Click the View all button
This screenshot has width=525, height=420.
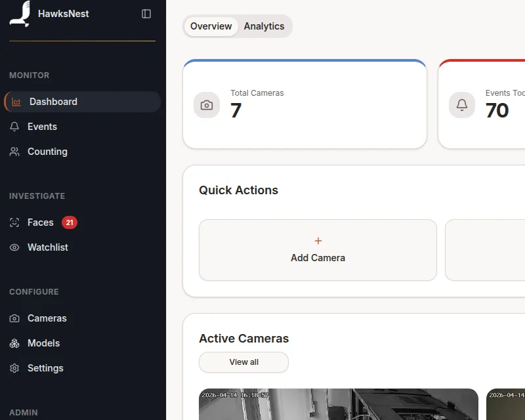pyautogui.click(x=243, y=362)
